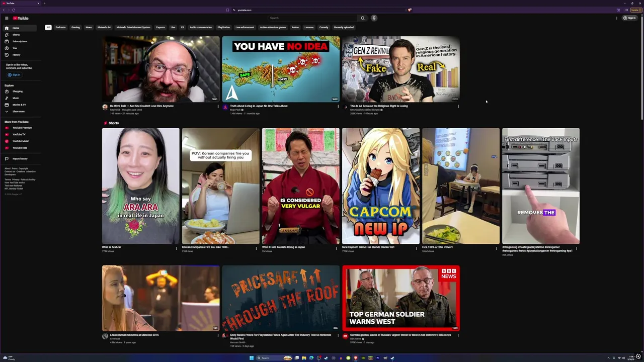The image size is (644, 362).
Task: Open YouTube Music link
Action: 20,141
